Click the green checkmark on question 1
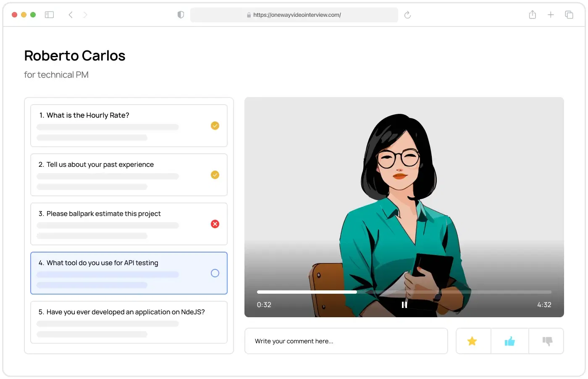Viewport: 588px width, 379px height. (215, 125)
